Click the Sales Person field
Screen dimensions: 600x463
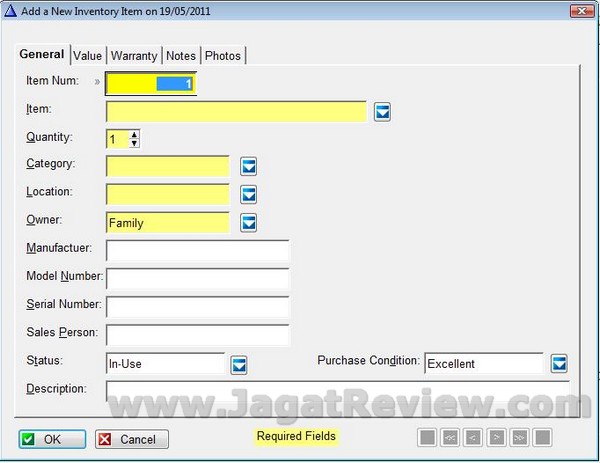point(197,335)
